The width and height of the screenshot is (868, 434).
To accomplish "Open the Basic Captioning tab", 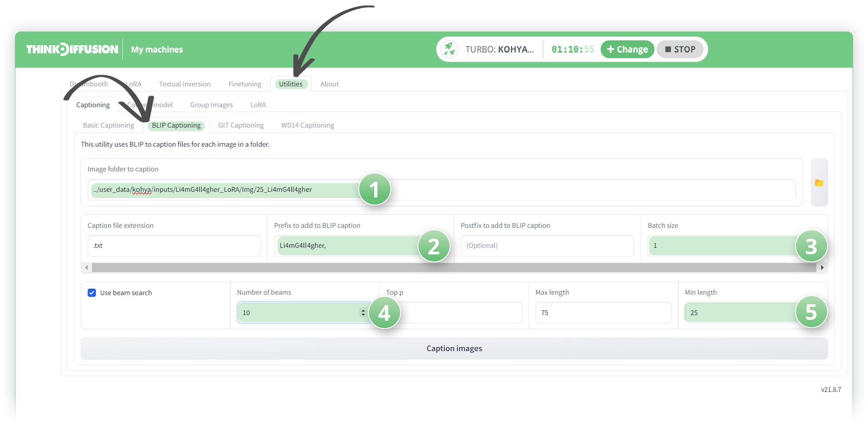I will (x=108, y=125).
